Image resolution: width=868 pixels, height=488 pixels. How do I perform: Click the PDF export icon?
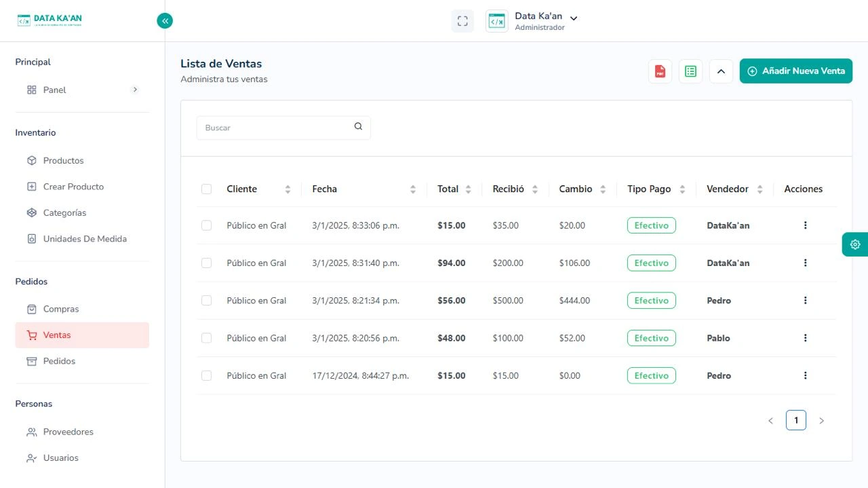point(659,71)
